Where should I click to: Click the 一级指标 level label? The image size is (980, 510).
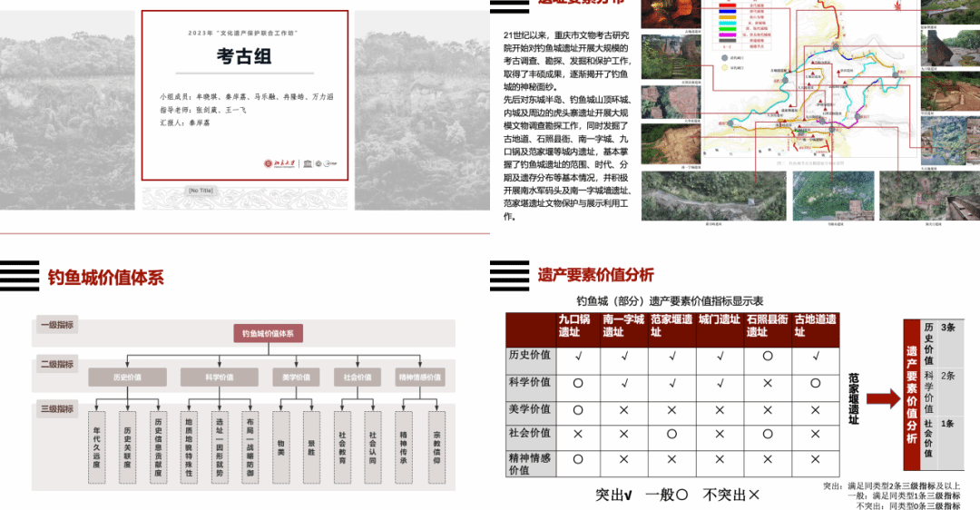(x=56, y=325)
